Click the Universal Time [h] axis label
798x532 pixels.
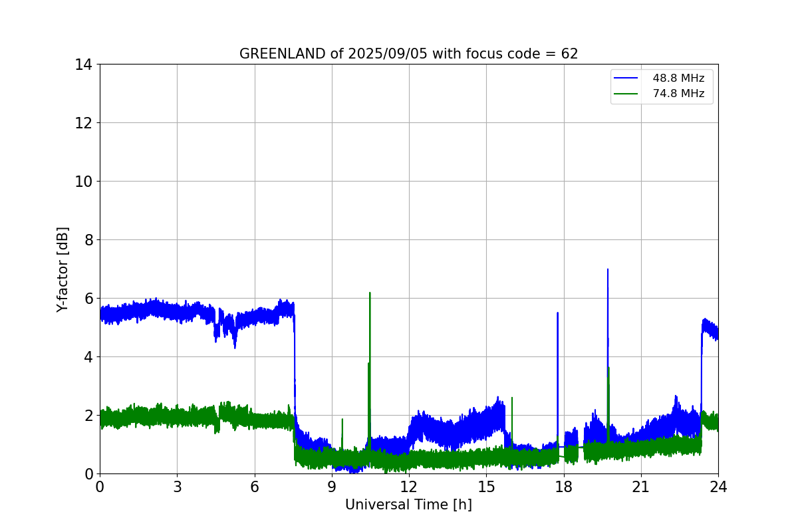click(x=408, y=505)
